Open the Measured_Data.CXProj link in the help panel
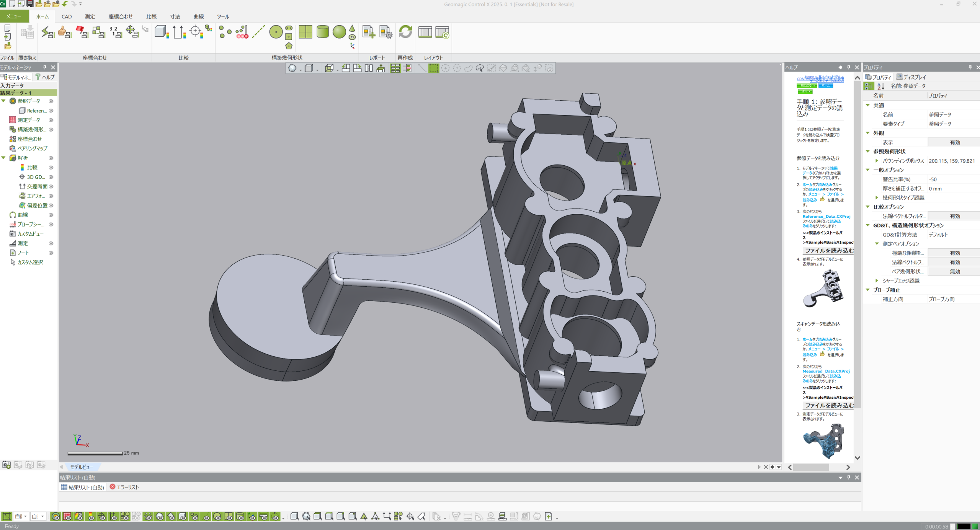 pyautogui.click(x=826, y=371)
